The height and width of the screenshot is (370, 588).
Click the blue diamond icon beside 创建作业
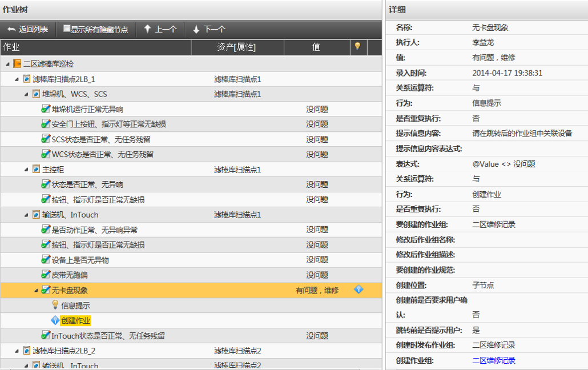tap(55, 320)
